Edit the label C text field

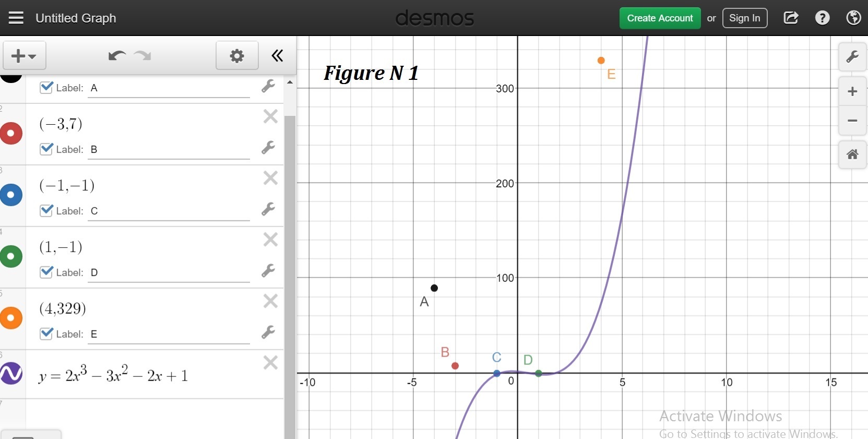(x=169, y=211)
